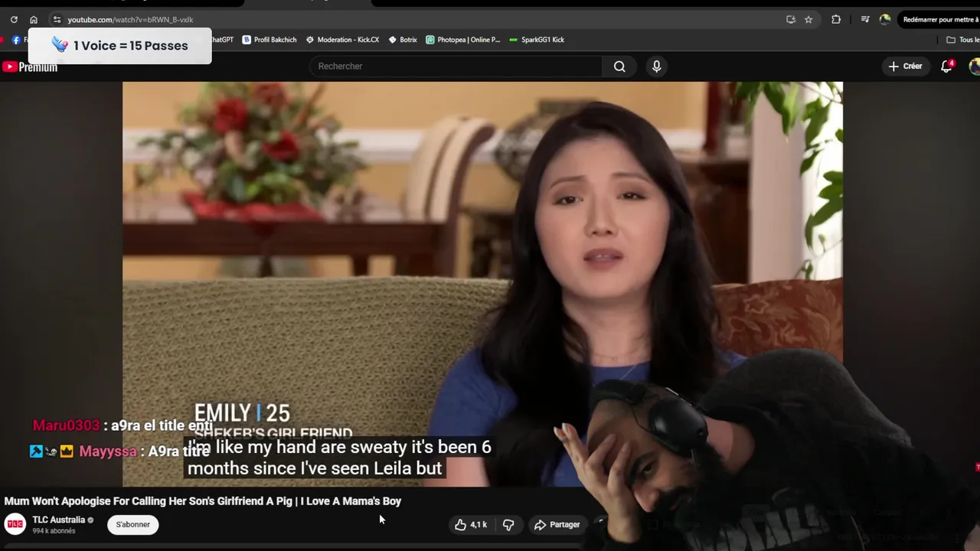
Task: Open TLC Australia channel avatar
Action: tap(15, 524)
